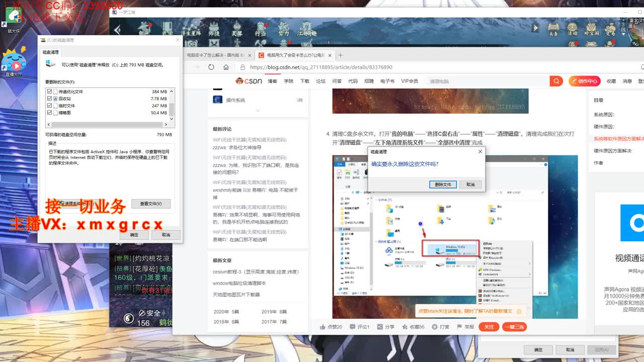Image resolution: width=644 pixels, height=362 pixels.
Task: Uncheck 传递优化文件 checkbox
Action: [x=49, y=92]
